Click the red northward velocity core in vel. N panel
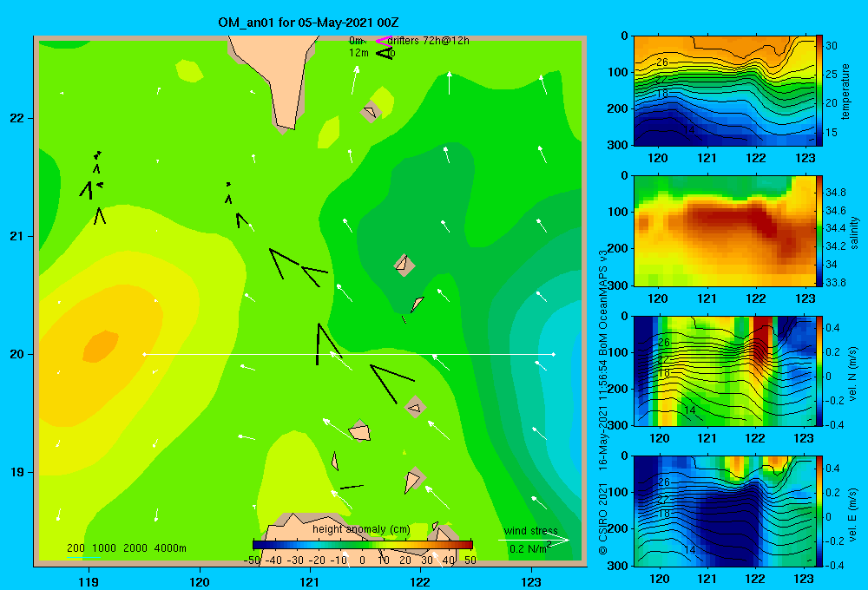Screen dimensions: 868x590 pos(762,338)
